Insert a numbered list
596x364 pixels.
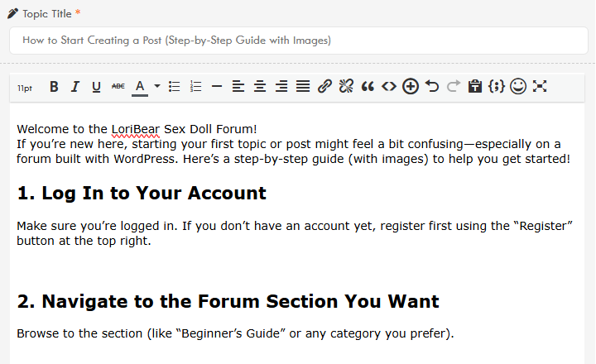pos(195,86)
